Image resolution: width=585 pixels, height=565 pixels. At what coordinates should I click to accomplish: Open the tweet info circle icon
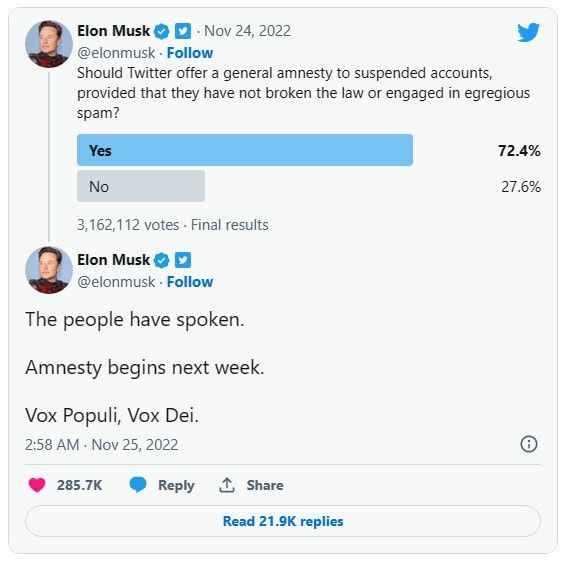(x=529, y=444)
